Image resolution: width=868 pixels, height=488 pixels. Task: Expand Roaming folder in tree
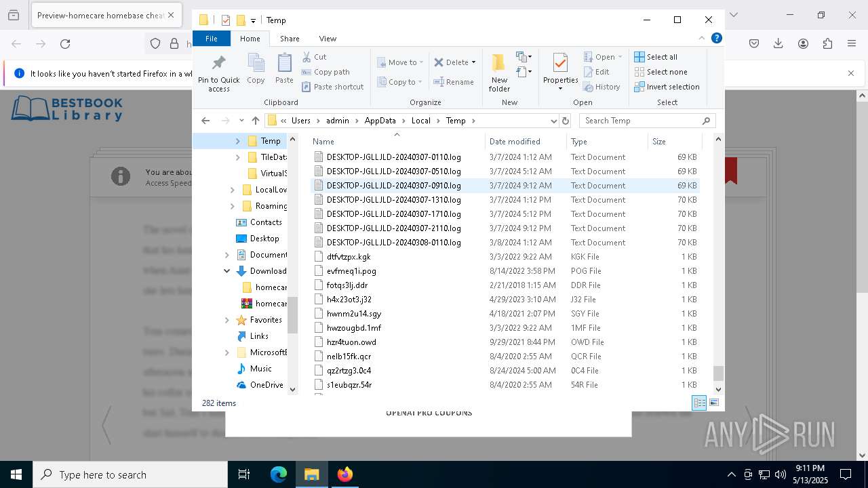coord(233,206)
